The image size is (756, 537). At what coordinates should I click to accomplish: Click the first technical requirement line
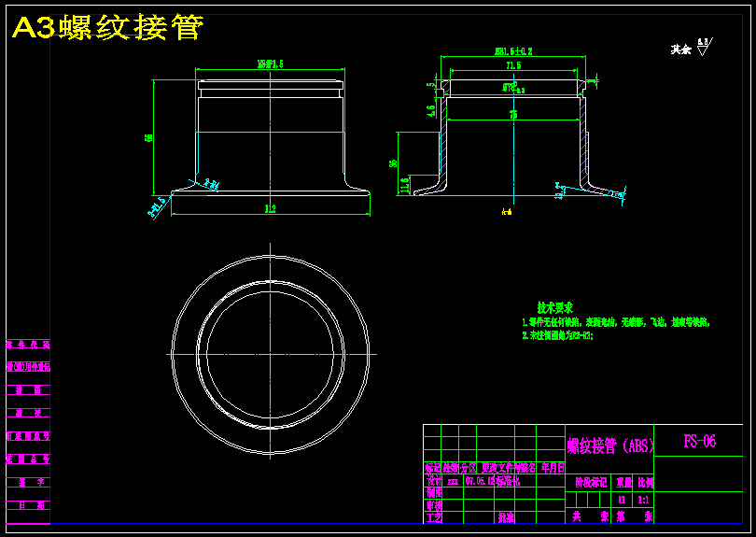pyautogui.click(x=616, y=322)
